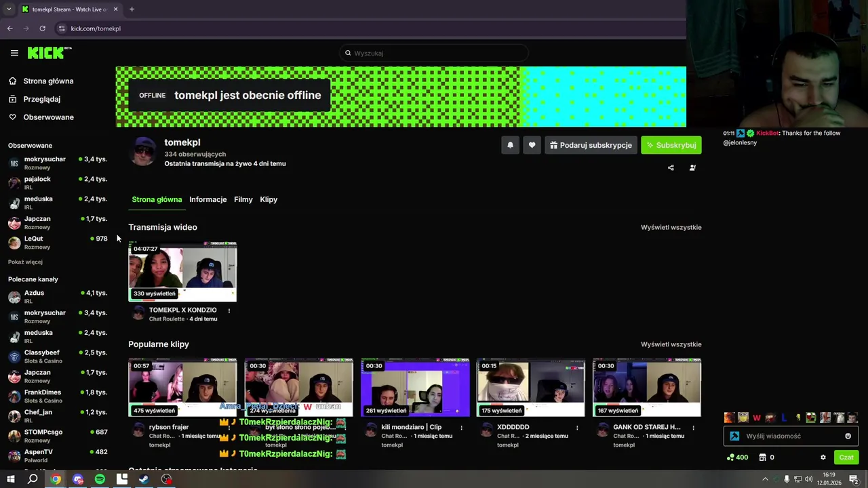
Task: Open Azdus in recommended channels
Action: click(58, 297)
